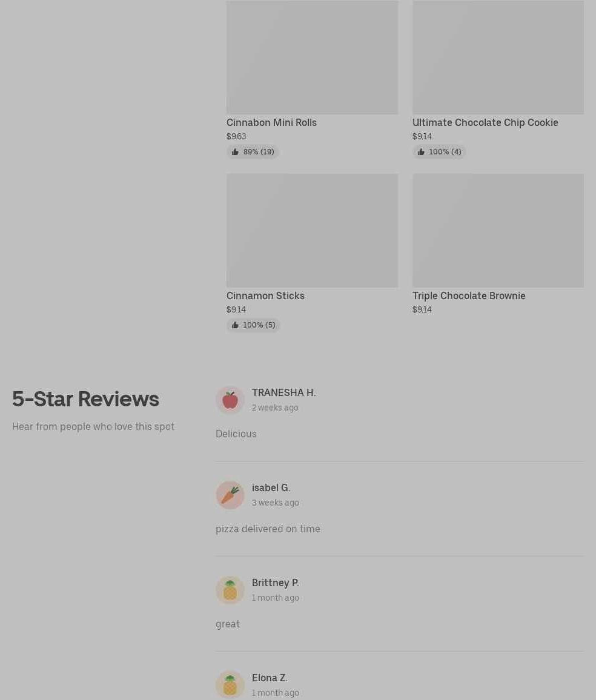The image size is (596, 700).
Task: Click the thumbs-up icon under Cinnabon Mini Rolls
Action: (x=235, y=152)
